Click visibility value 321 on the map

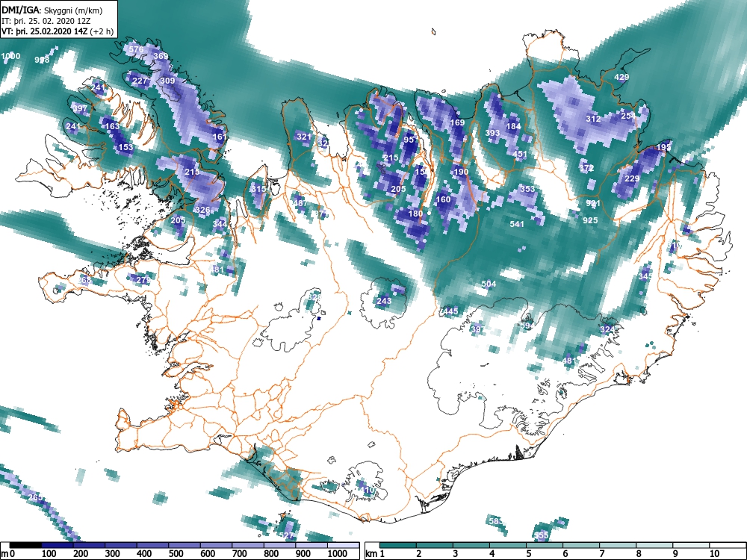coord(304,137)
